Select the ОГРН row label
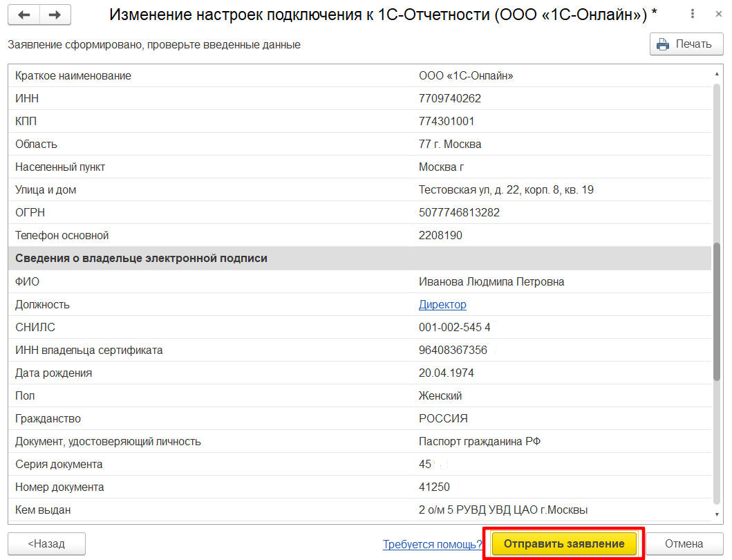Viewport: 732px width, 560px height. click(x=30, y=212)
